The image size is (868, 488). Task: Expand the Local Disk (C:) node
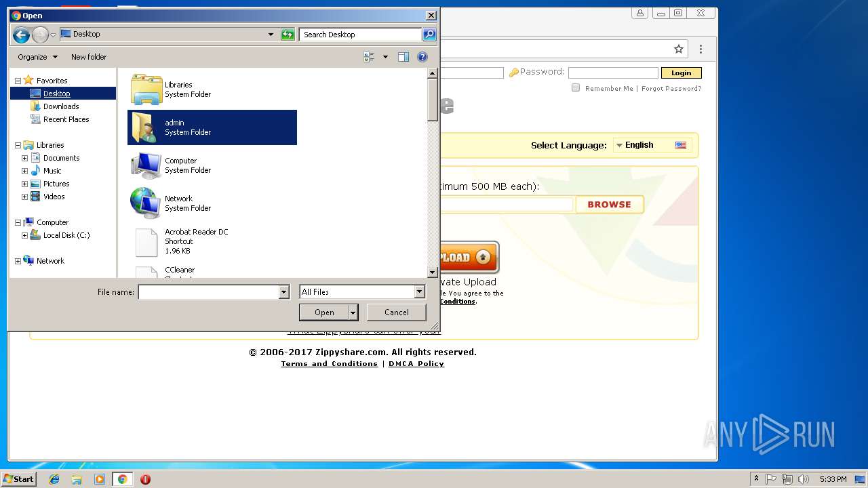24,235
